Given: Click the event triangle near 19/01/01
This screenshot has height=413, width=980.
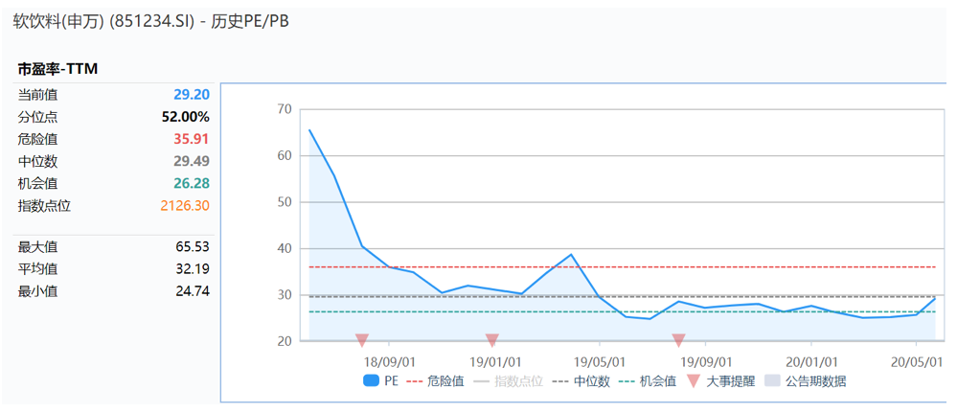Looking at the screenshot, I should click(x=492, y=340).
